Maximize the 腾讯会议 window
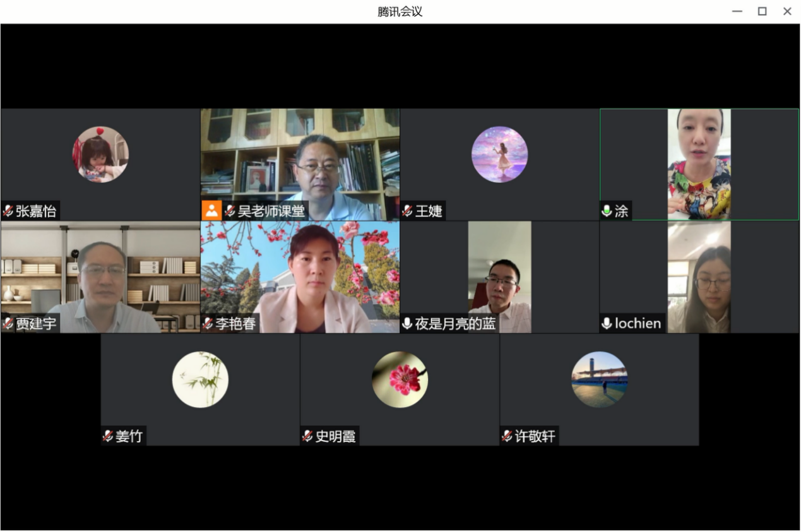This screenshot has height=532, width=801. [762, 11]
